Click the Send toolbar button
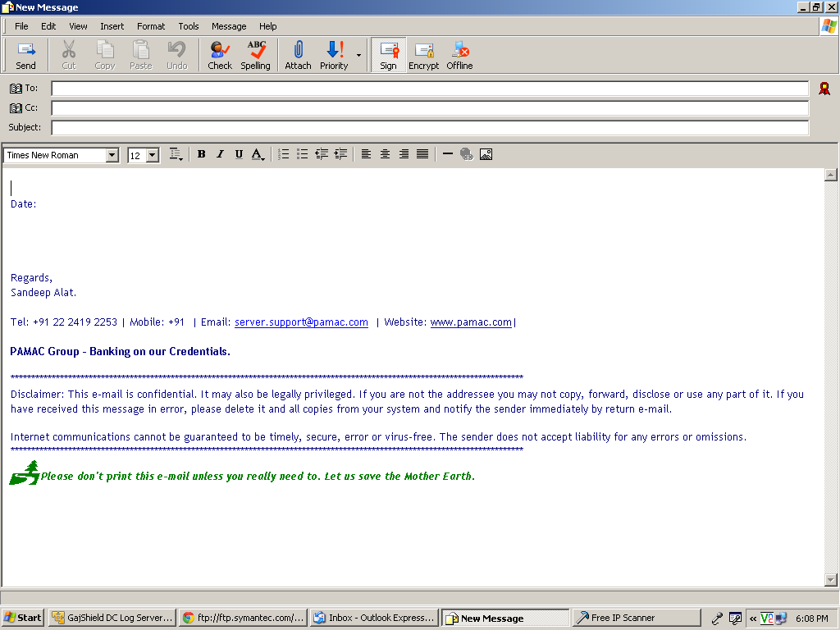This screenshot has width=840, height=630. [x=26, y=55]
